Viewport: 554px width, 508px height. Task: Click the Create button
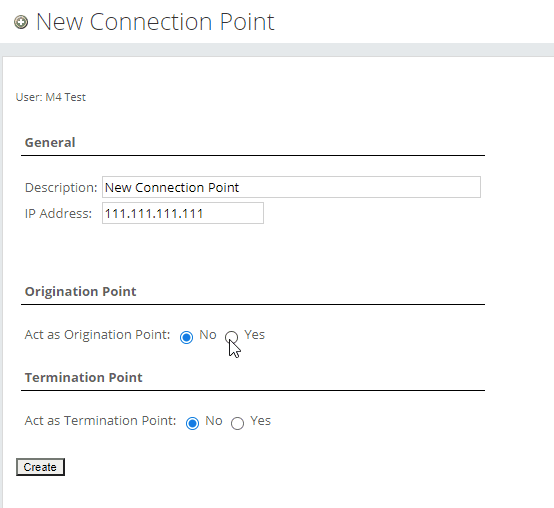point(40,467)
